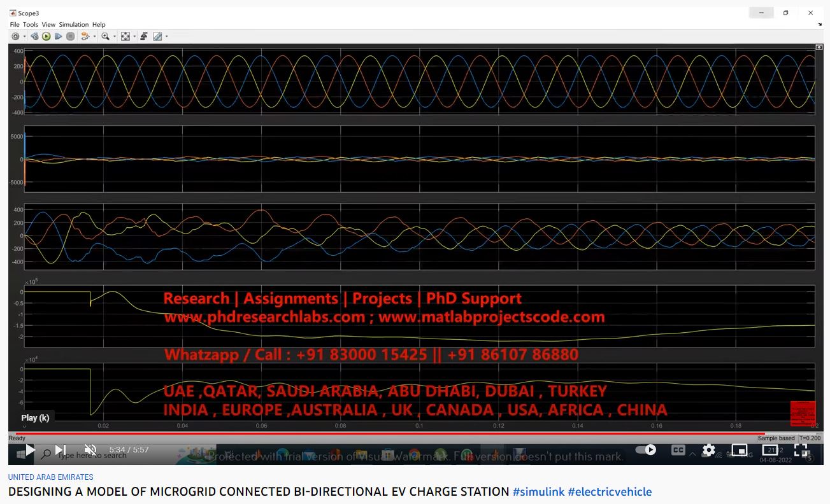
Task: Click the Ready status bar text
Action: tap(17, 438)
